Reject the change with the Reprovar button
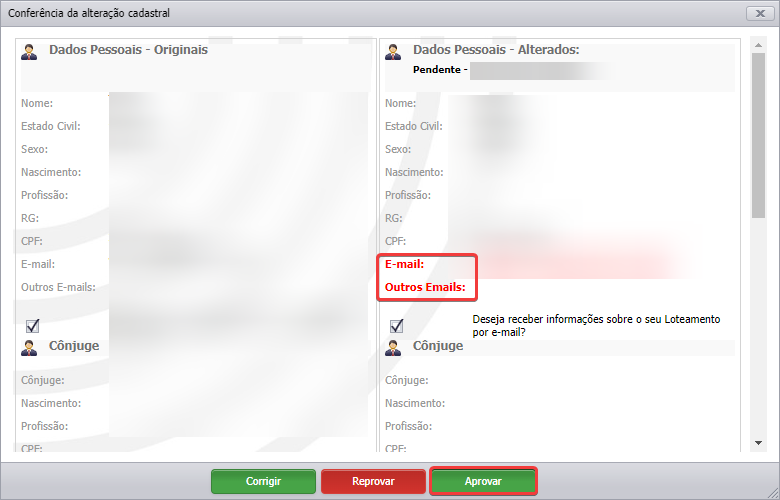This screenshot has width=780, height=500. (x=373, y=481)
